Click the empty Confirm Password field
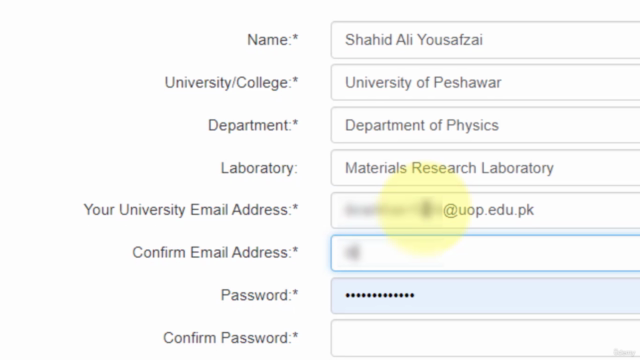This screenshot has width=640, height=360. (485, 338)
